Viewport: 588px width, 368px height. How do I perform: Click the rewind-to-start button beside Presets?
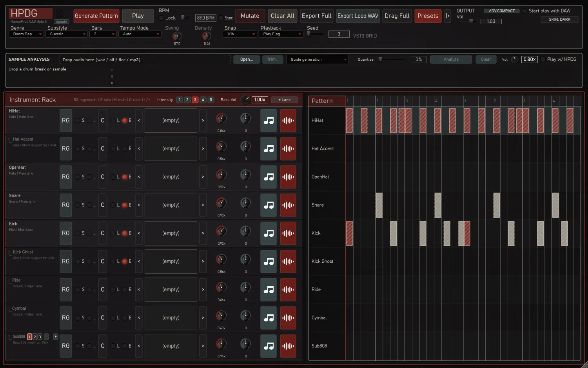point(447,16)
